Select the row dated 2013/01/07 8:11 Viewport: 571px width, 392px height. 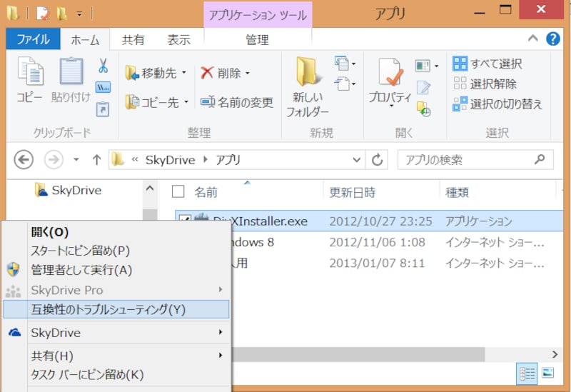coord(369,263)
